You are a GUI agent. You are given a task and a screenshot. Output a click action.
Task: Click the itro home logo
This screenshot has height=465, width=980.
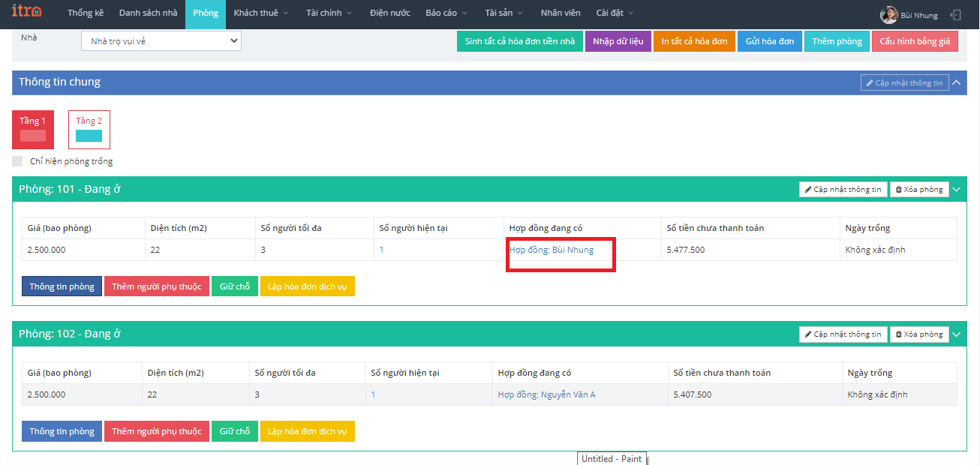27,13
